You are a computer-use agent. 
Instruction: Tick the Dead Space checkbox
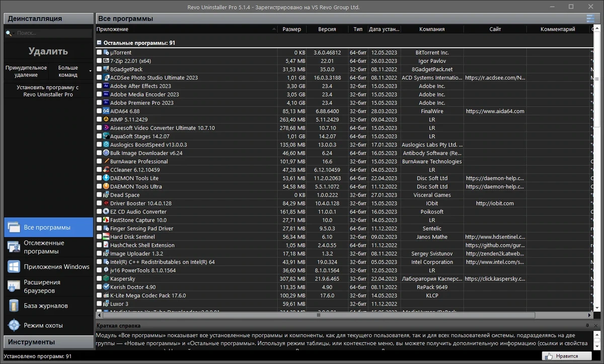coord(99,195)
